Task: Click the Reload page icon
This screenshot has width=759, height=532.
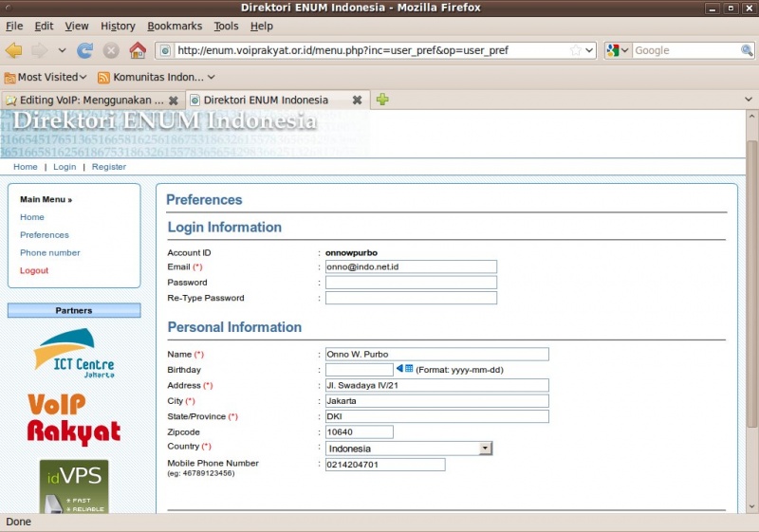Action: (x=85, y=50)
